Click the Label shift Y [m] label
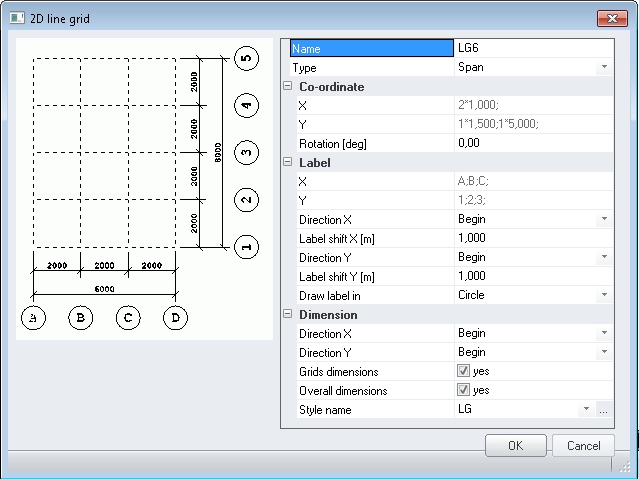The image size is (639, 479). 337,277
